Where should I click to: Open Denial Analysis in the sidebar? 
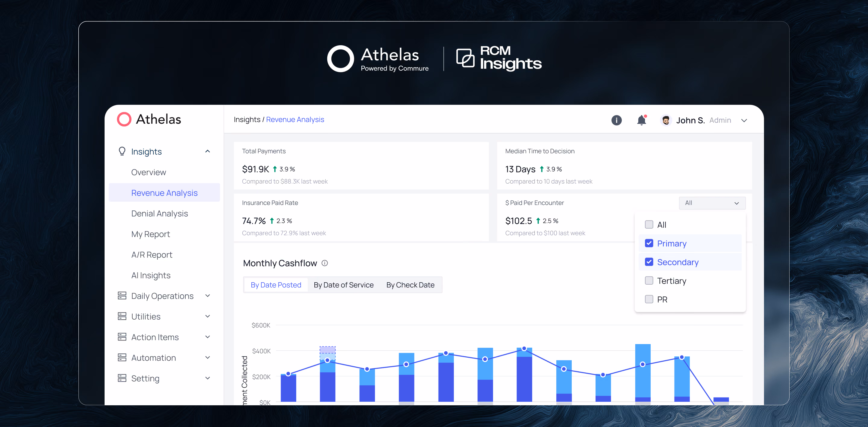tap(159, 213)
